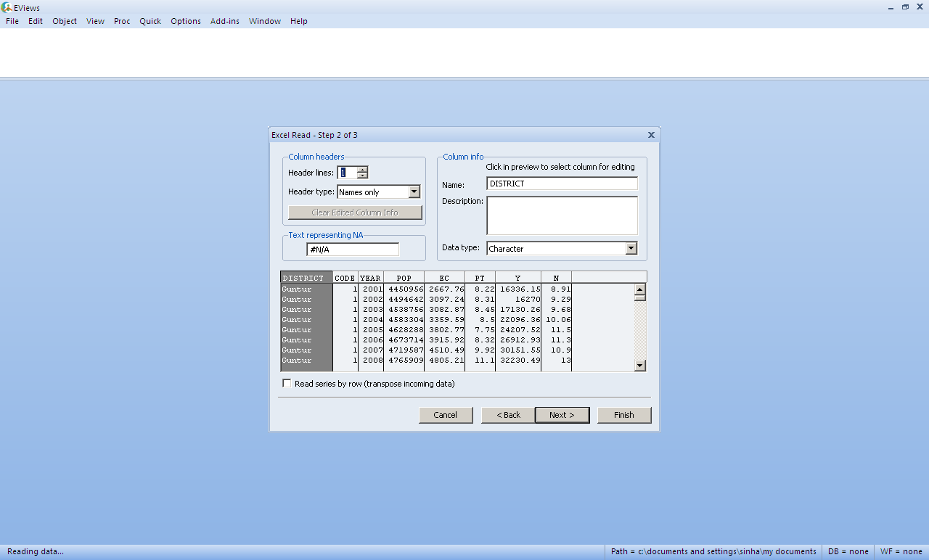Click the Header lines number field
This screenshot has width=929, height=560.
(347, 173)
